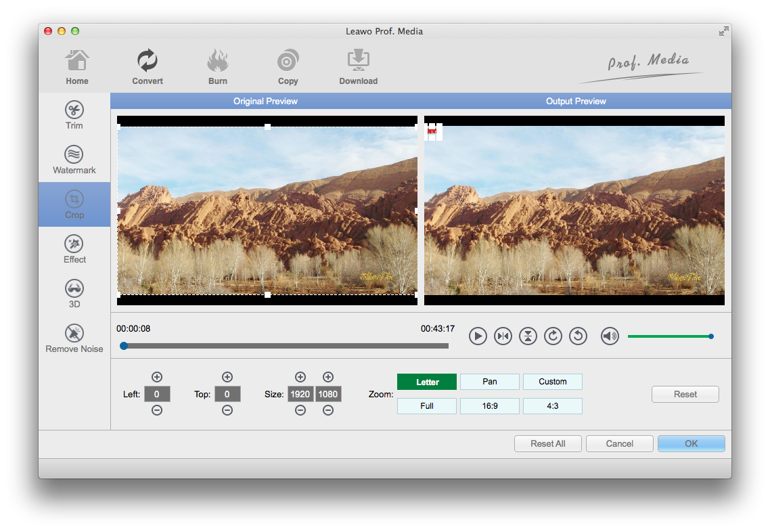Decrease the Top crop value
The image size is (770, 532).
(227, 410)
